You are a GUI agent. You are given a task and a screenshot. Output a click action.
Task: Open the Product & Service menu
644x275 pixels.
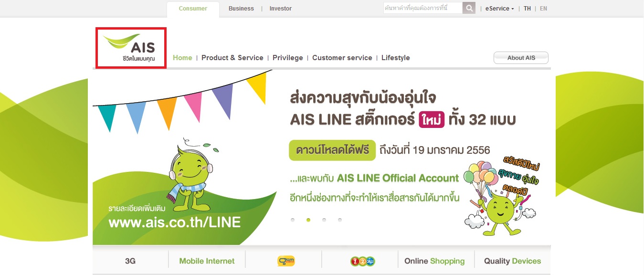click(x=232, y=58)
